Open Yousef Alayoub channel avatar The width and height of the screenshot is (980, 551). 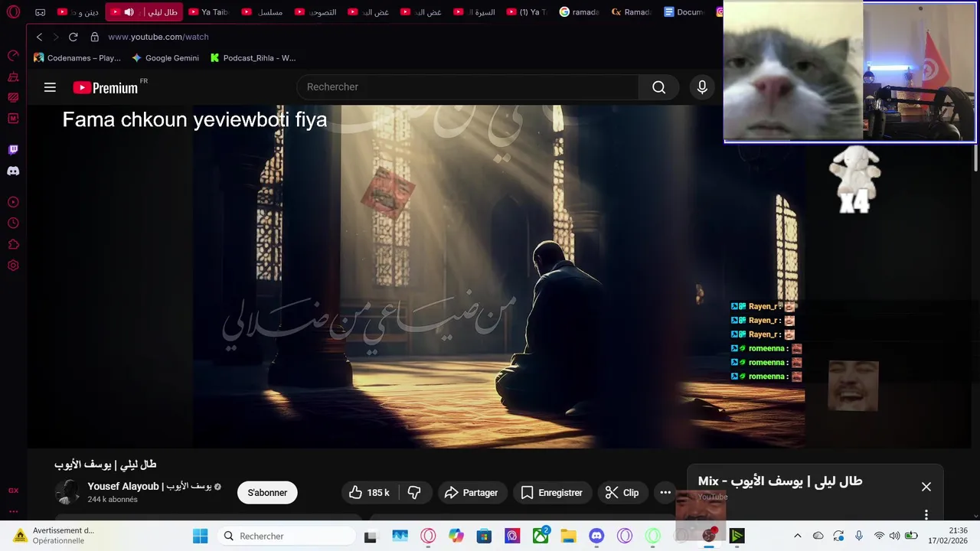pyautogui.click(x=67, y=492)
